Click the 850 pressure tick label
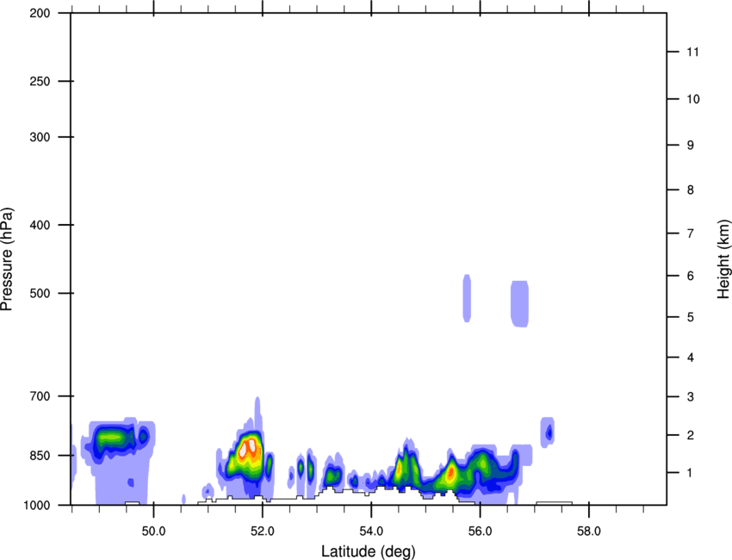The width and height of the screenshot is (732, 560). (40, 456)
